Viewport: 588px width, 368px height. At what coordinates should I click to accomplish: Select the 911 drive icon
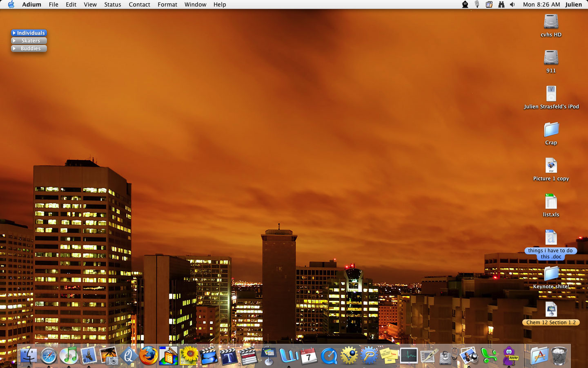point(551,58)
